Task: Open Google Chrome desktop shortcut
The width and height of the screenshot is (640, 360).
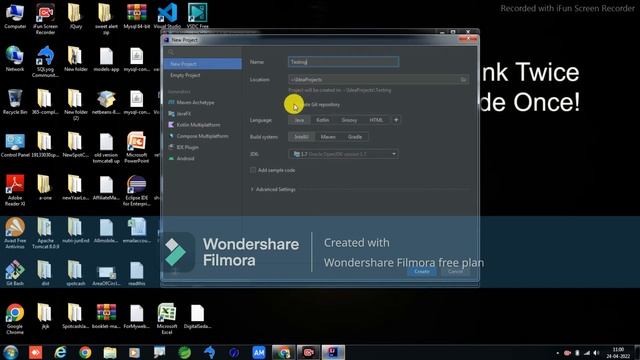Action: click(15, 318)
